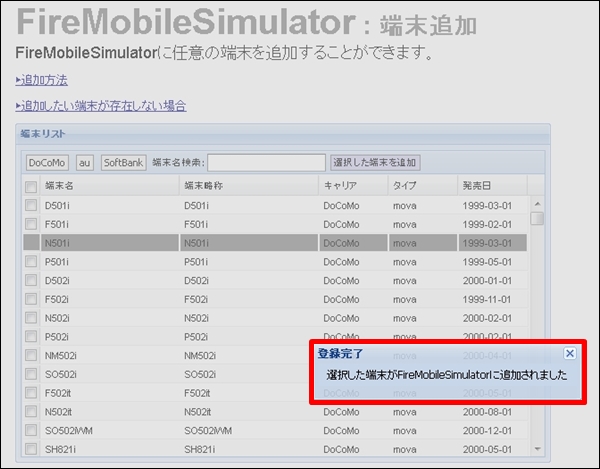This screenshot has height=469, width=600.
Task: Click the date 1999-05-01 in P501i row
Action: pos(487,262)
